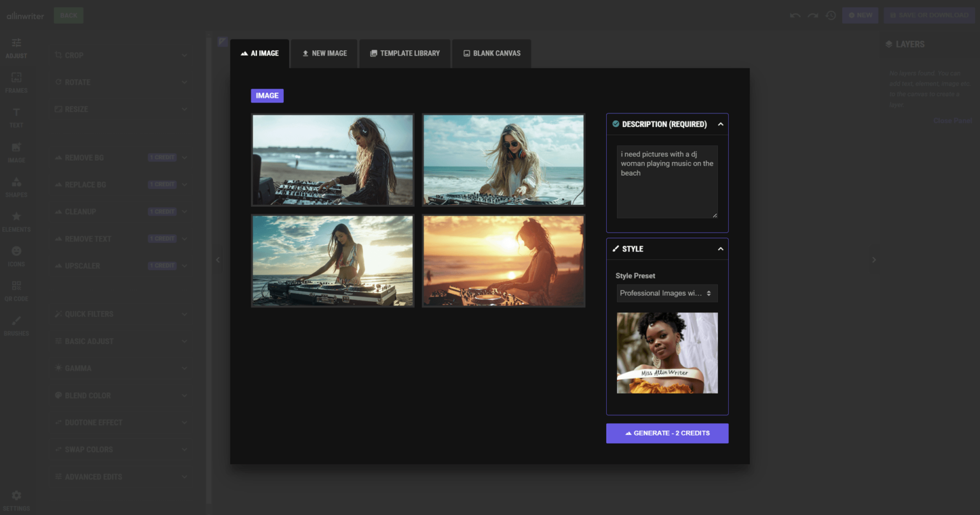This screenshot has width=980, height=515.
Task: Select the sunset DJ woman thumbnail
Action: coord(503,261)
